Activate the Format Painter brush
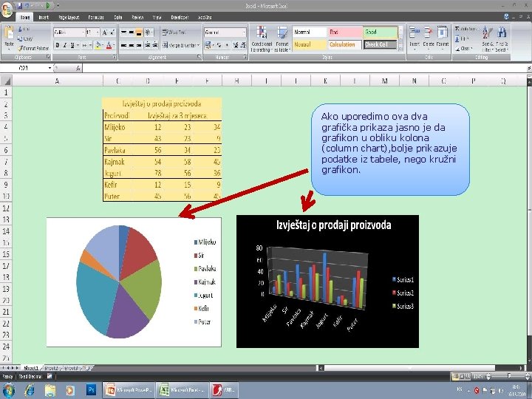This screenshot has height=399, width=532. [x=33, y=49]
